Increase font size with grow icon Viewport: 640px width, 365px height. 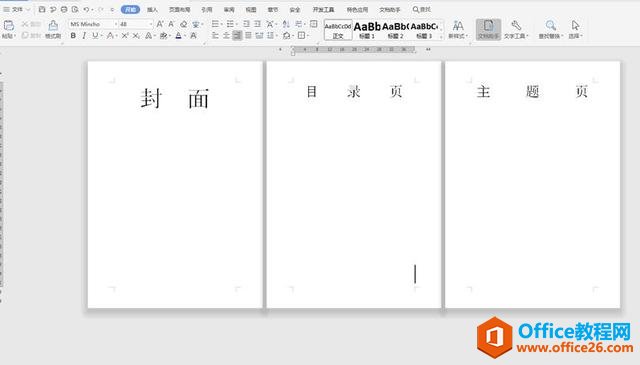[x=160, y=24]
